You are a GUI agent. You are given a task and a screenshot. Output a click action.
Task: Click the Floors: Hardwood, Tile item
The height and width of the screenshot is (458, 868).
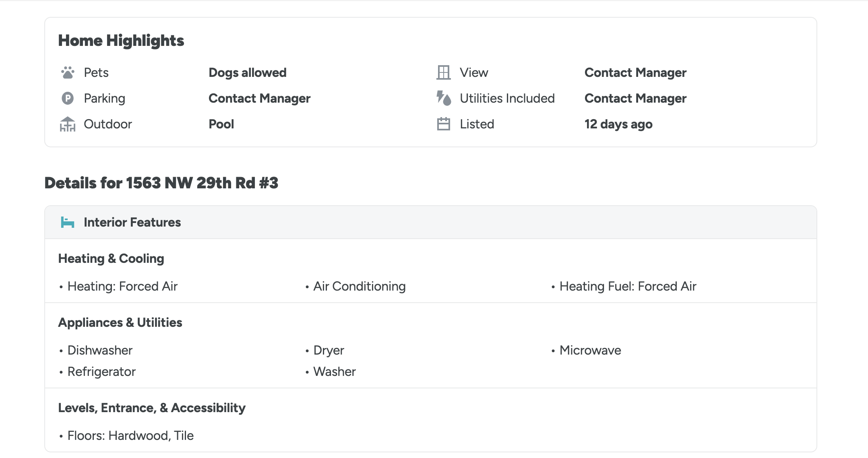pyautogui.click(x=130, y=435)
